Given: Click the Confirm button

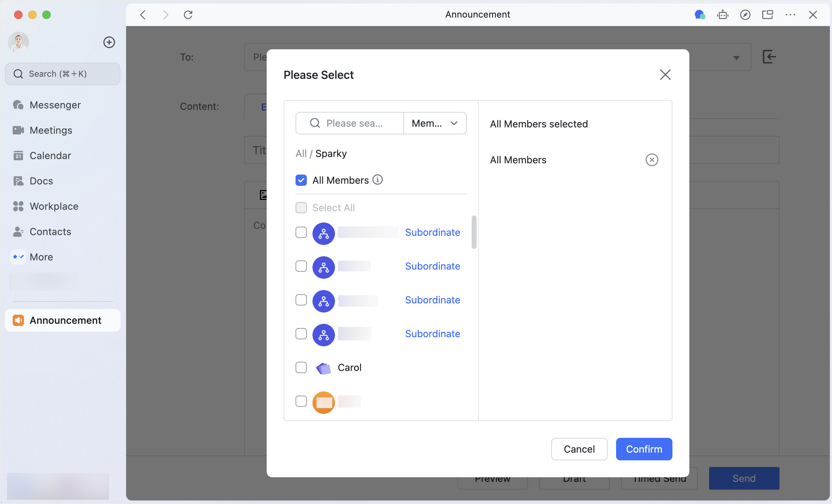Looking at the screenshot, I should pos(644,449).
